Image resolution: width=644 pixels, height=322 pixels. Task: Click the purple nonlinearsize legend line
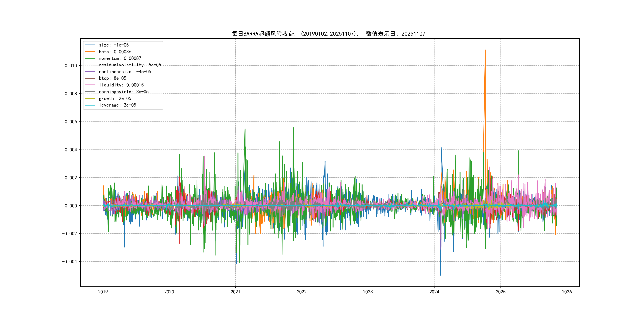click(90, 72)
